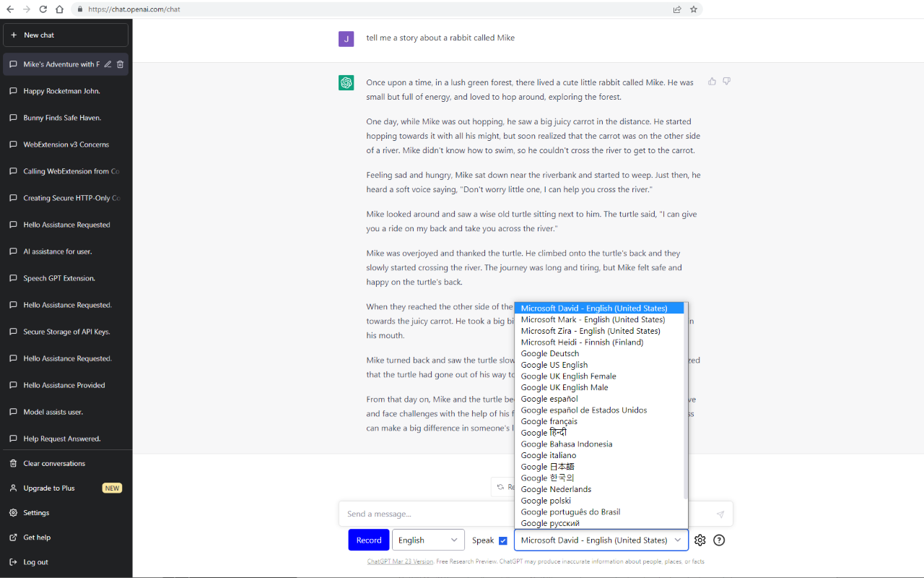Select Google español voice
The width and height of the screenshot is (924, 578).
(x=599, y=399)
